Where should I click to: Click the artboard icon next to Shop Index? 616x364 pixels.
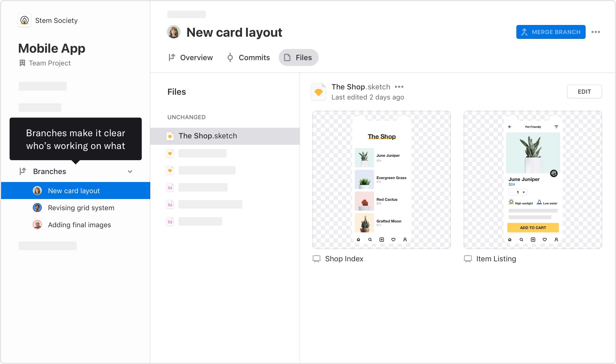317,259
